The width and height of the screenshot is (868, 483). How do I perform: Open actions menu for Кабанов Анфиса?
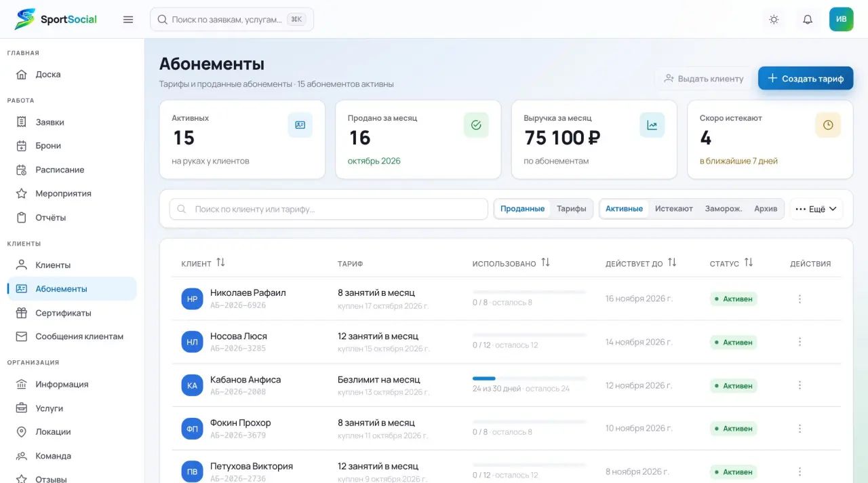click(x=800, y=385)
